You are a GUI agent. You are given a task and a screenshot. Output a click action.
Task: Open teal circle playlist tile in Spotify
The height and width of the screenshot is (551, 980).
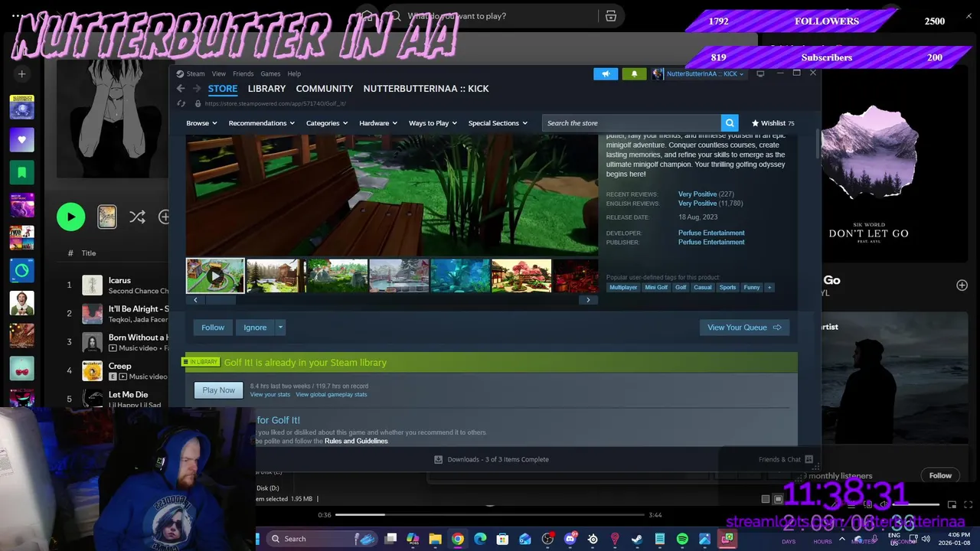(21, 271)
